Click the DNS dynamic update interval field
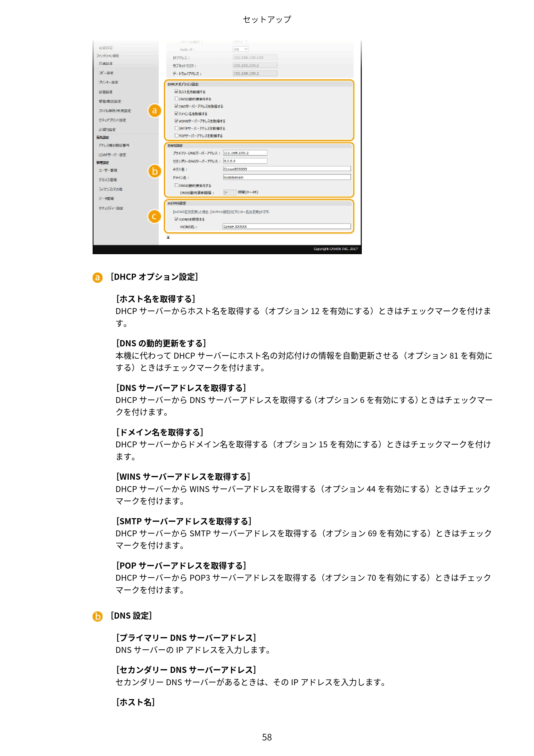 (x=230, y=192)
